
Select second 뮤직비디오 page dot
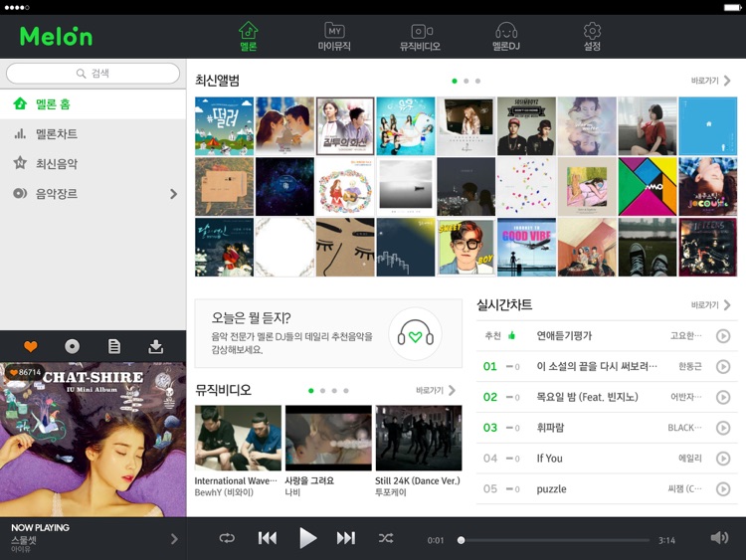click(322, 391)
